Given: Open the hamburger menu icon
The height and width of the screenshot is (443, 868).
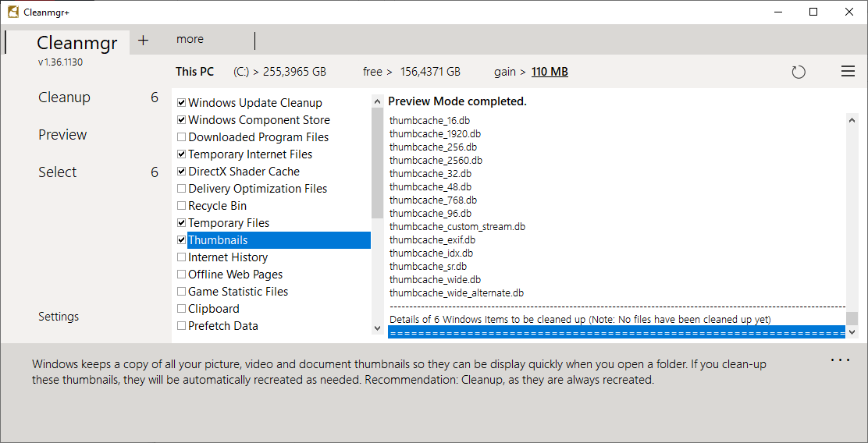Looking at the screenshot, I should [848, 71].
